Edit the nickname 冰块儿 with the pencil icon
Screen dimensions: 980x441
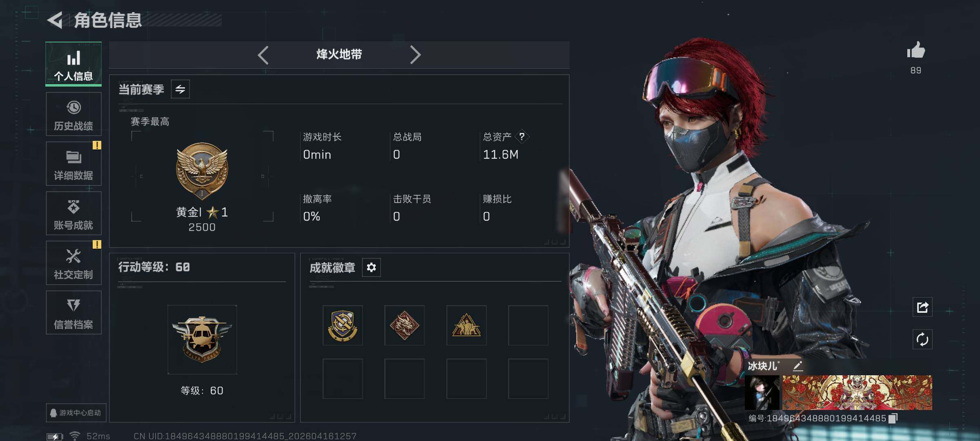(797, 365)
